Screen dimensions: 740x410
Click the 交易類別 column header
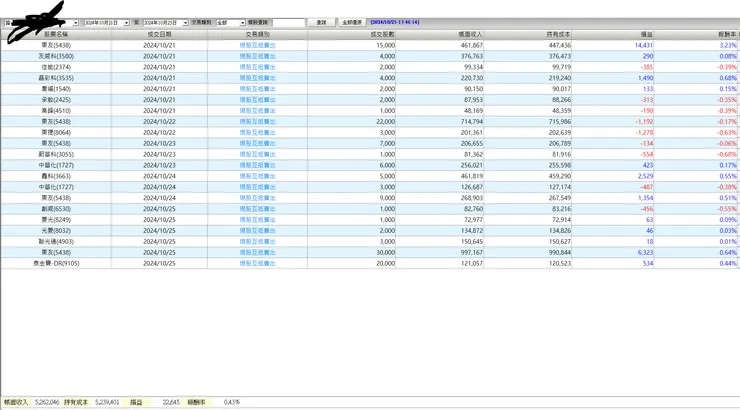[x=261, y=34]
